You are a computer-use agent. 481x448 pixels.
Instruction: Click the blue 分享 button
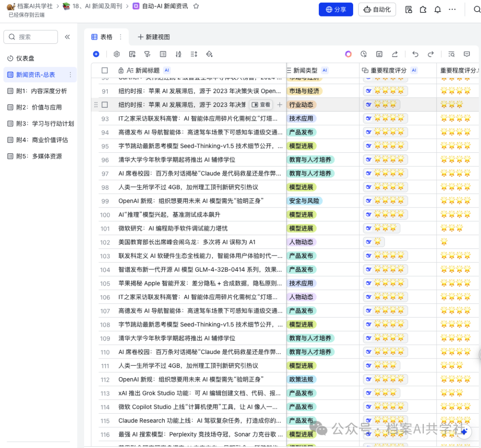[336, 9]
